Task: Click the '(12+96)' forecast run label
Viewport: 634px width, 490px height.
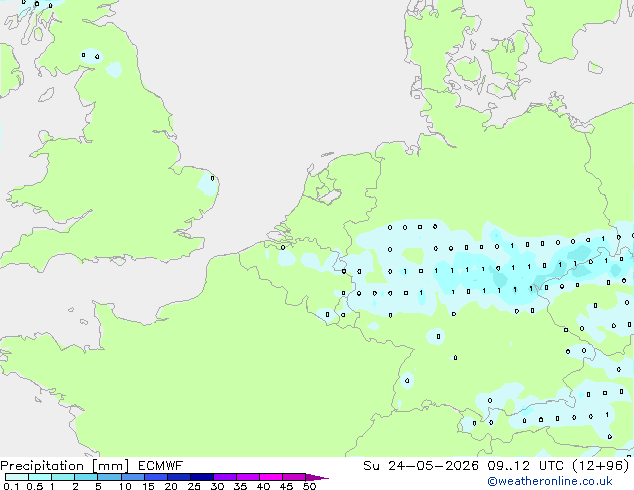Action: (601, 466)
